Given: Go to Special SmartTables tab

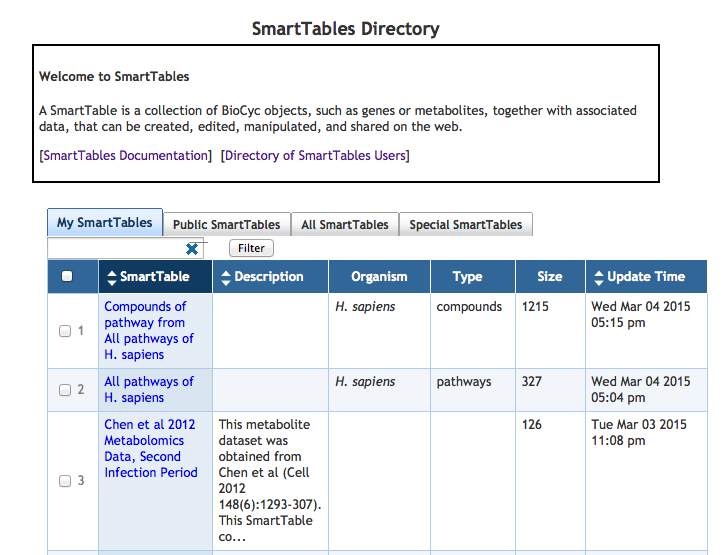Looking at the screenshot, I should tap(465, 225).
